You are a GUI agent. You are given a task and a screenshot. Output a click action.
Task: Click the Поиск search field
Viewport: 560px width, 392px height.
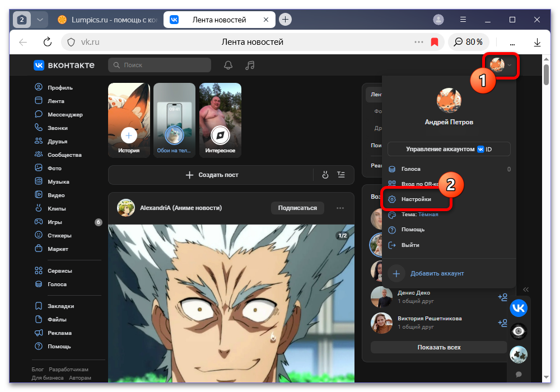click(x=160, y=65)
